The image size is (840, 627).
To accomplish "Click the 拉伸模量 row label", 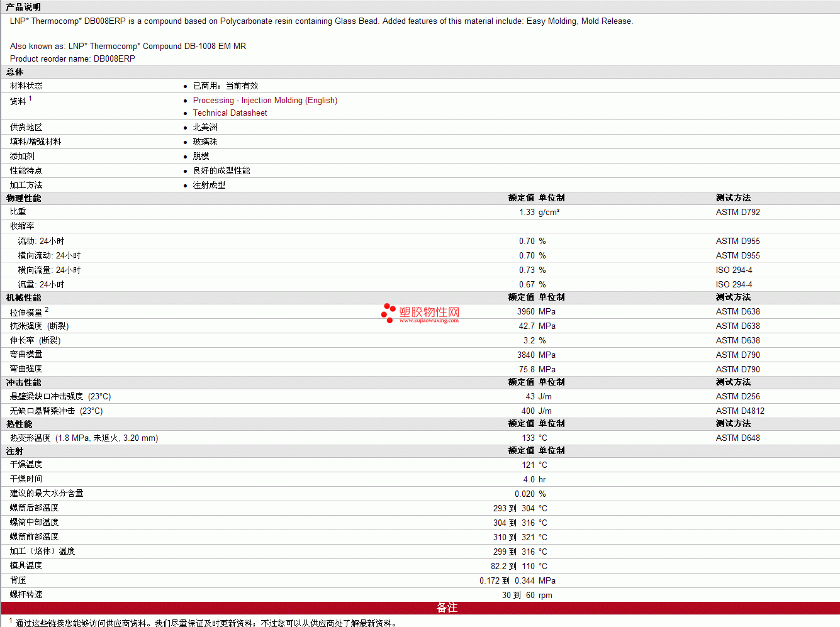I will [x=26, y=313].
